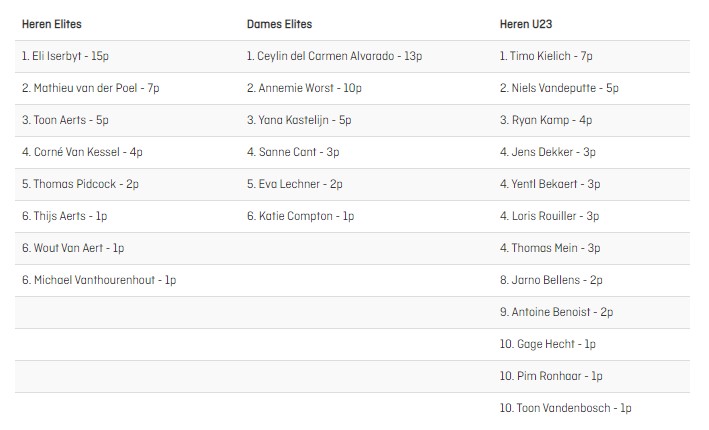
Task: Click the Heren U23 column header
Action: tap(526, 24)
